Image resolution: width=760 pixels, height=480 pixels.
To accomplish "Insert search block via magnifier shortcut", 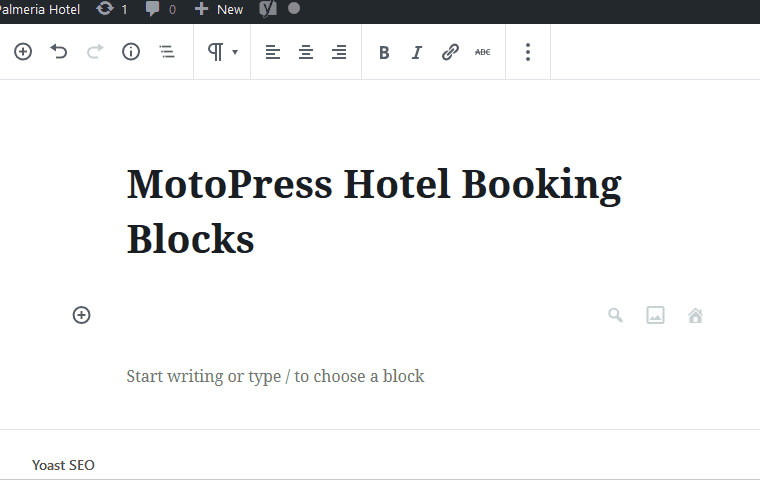I will (x=616, y=315).
